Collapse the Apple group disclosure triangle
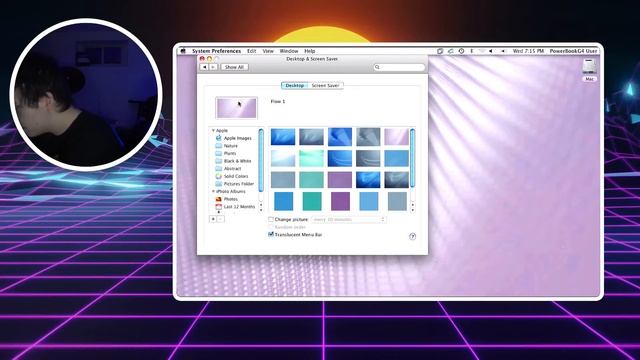Screen dimensions: 640x360 [x=213, y=131]
